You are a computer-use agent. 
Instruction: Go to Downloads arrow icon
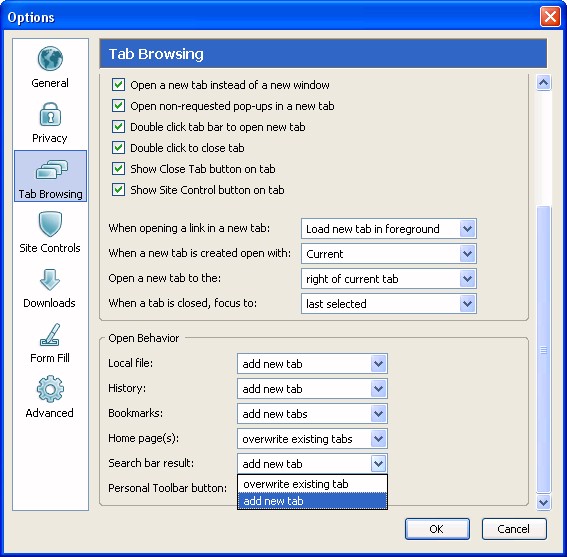point(50,280)
